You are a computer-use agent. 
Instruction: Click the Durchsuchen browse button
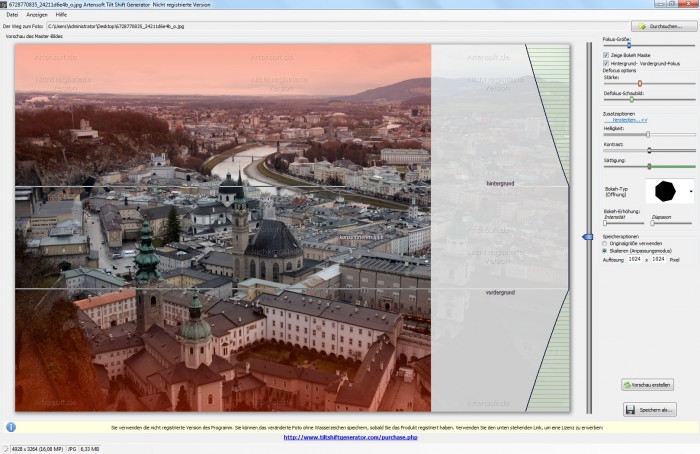click(664, 26)
